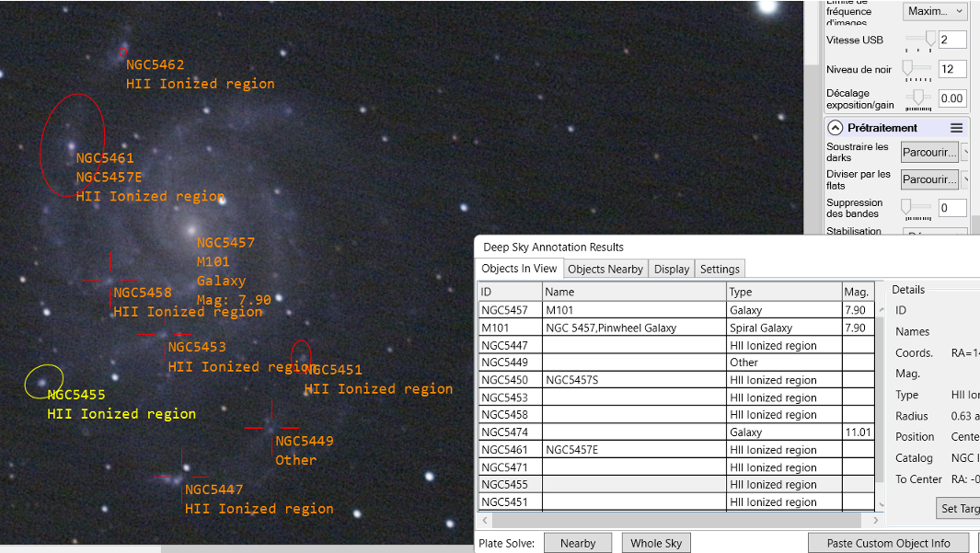Viewport: 980px width, 553px height.
Task: Click the NGC5455 annotation label on image
Action: coord(76,395)
